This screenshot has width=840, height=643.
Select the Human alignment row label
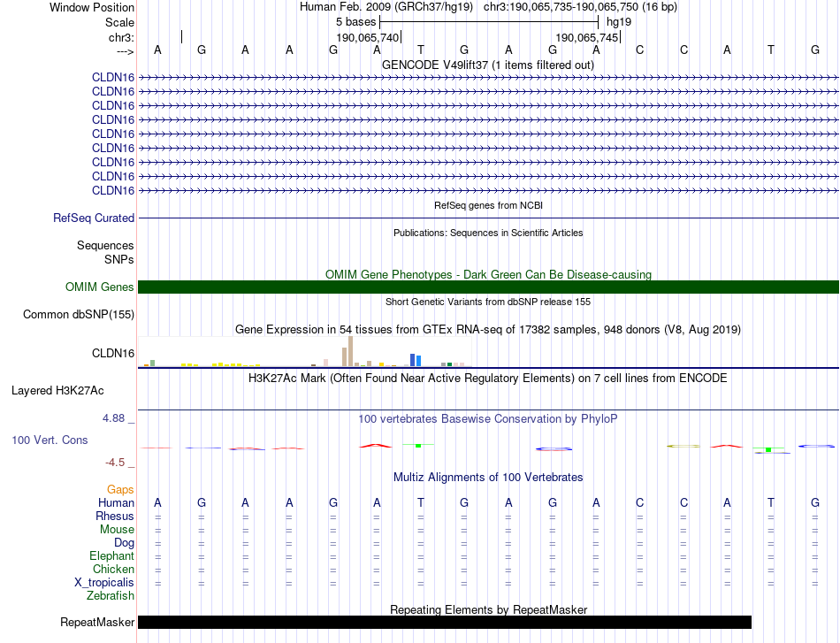pos(116,502)
